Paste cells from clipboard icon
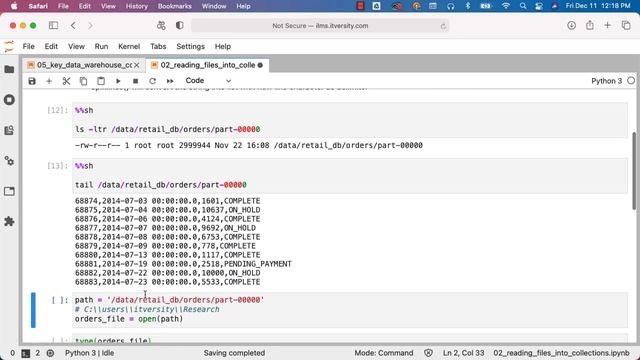The height and width of the screenshot is (360, 640). tap(101, 81)
